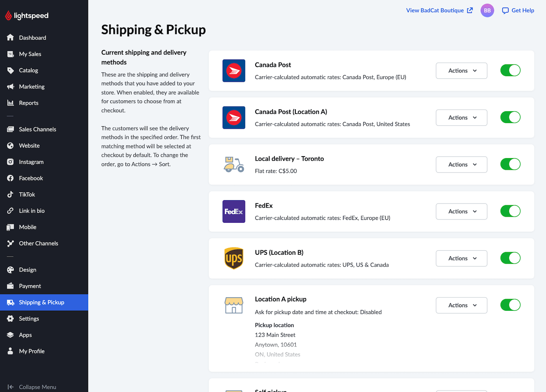
Task: Click the Design palette icon
Action: coord(10,270)
